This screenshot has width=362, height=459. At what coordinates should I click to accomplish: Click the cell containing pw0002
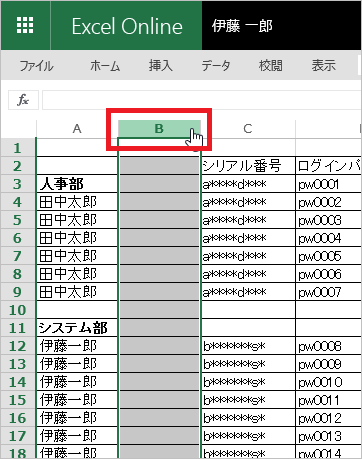329,202
